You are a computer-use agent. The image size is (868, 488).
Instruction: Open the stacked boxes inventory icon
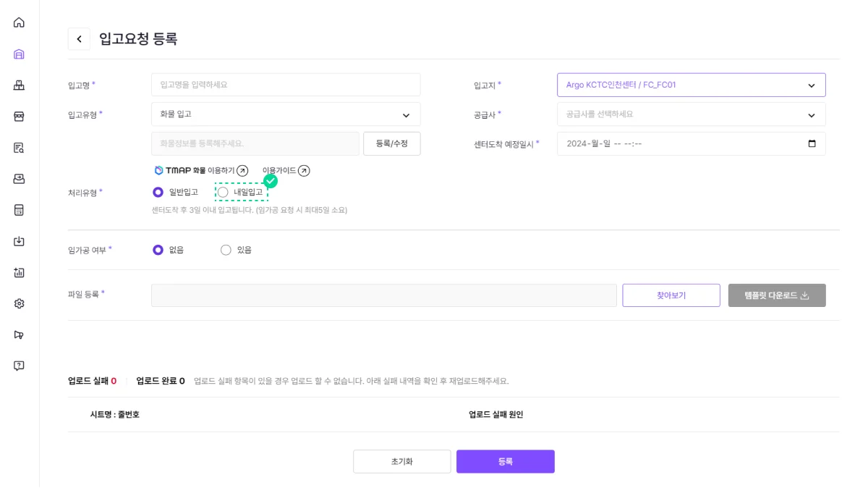click(19, 85)
